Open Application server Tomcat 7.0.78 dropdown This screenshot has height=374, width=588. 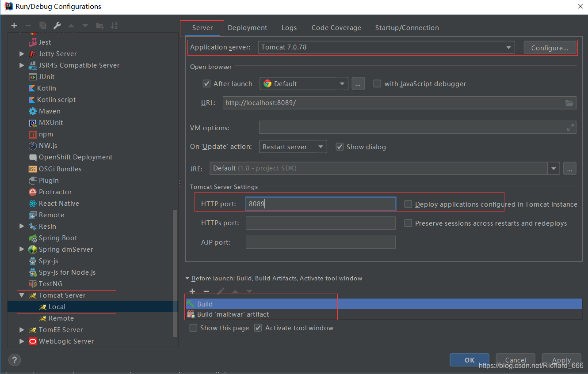[x=386, y=47]
